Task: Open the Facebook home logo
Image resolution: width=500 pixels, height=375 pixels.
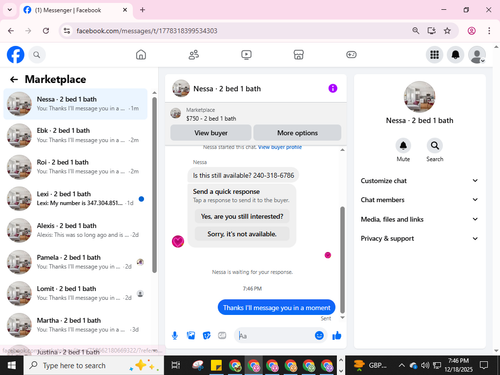Action: point(16,55)
